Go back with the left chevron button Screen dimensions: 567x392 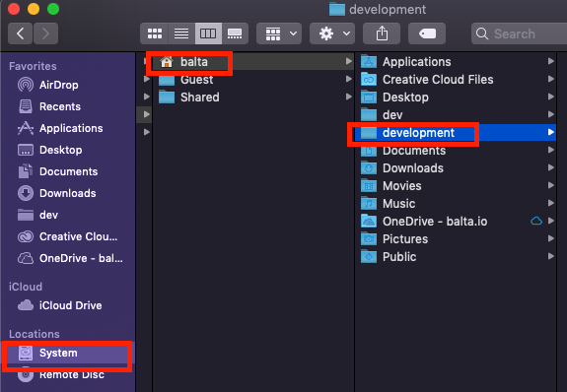pyautogui.click(x=21, y=33)
